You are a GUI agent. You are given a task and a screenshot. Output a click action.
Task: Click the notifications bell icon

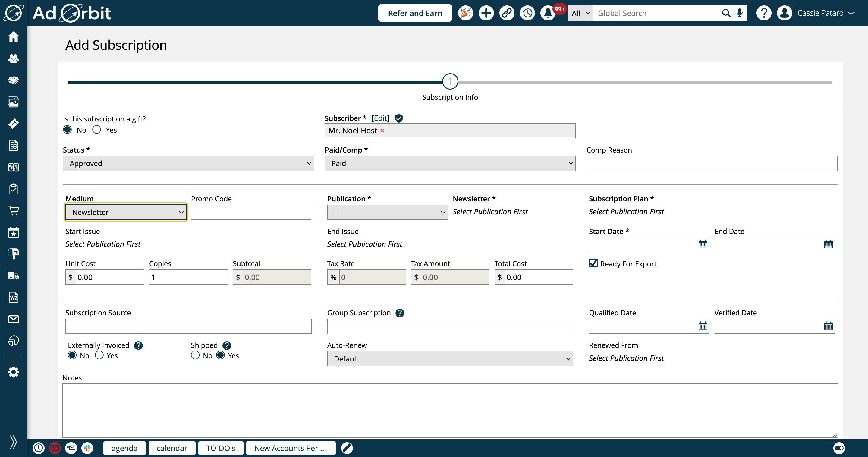[548, 13]
